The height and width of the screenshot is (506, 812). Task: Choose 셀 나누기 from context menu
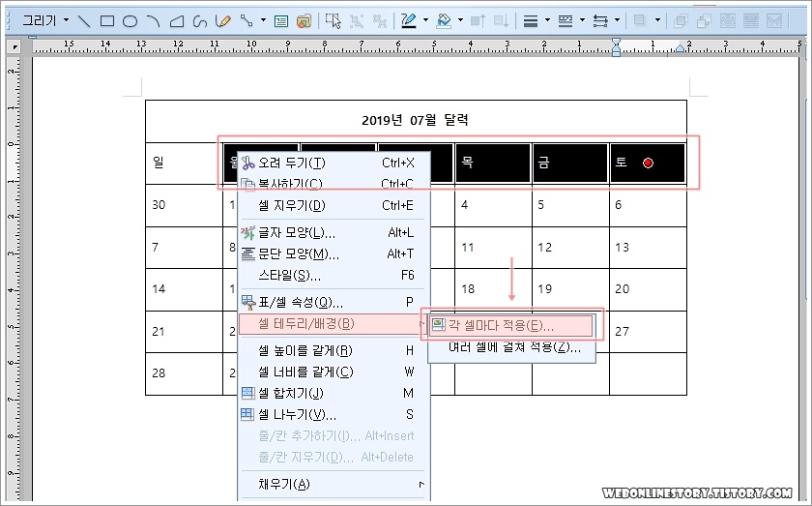click(x=334, y=415)
